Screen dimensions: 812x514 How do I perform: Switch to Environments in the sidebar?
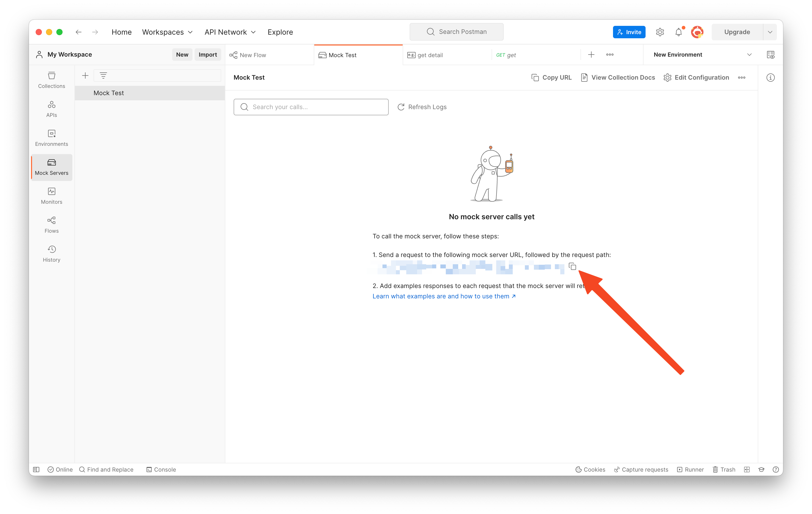pyautogui.click(x=51, y=138)
